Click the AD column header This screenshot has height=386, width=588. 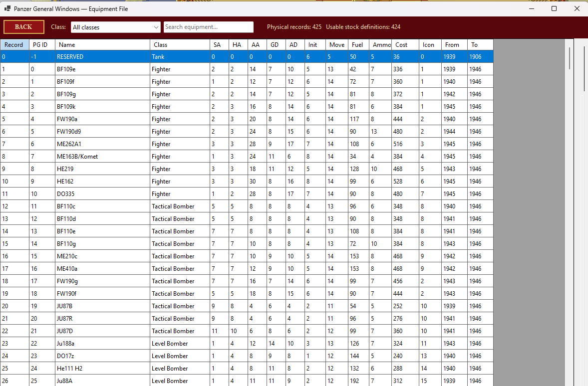point(295,44)
